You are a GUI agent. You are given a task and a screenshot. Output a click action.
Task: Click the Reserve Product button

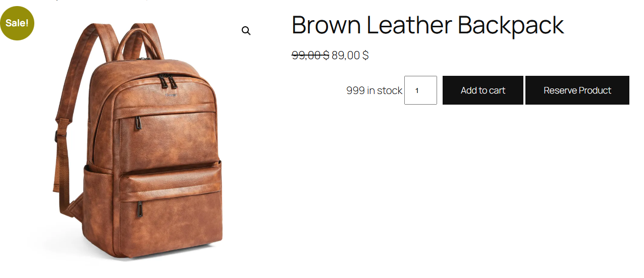[x=577, y=90]
